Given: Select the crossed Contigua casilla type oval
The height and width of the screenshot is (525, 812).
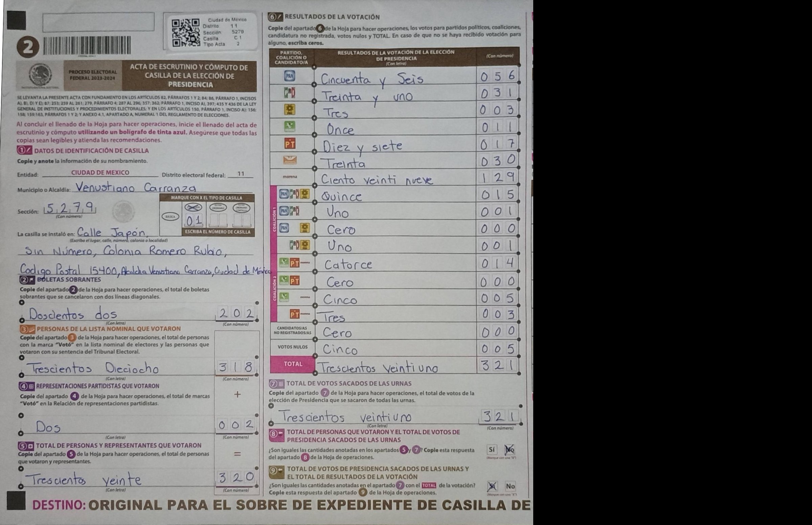Looking at the screenshot, I should click(x=193, y=208).
